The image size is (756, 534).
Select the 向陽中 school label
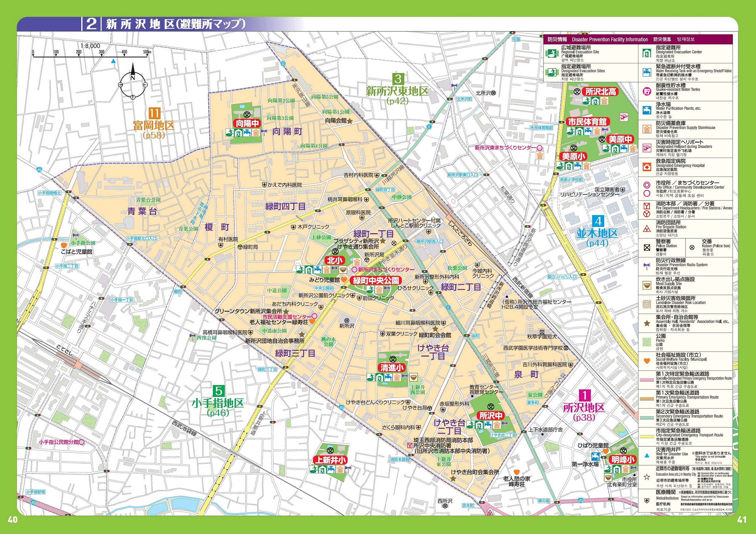click(x=247, y=123)
